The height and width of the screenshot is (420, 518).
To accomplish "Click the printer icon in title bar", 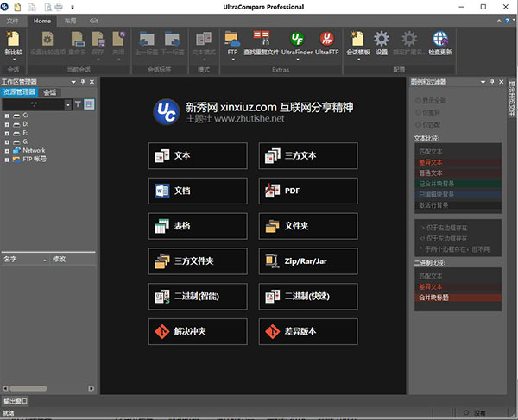I will (59, 7).
